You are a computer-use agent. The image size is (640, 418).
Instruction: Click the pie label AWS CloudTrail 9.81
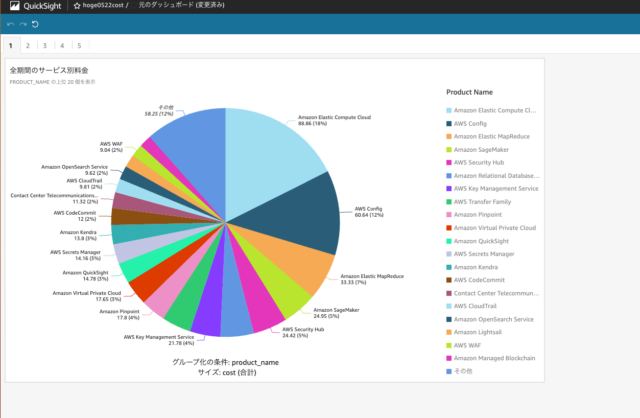(84, 183)
